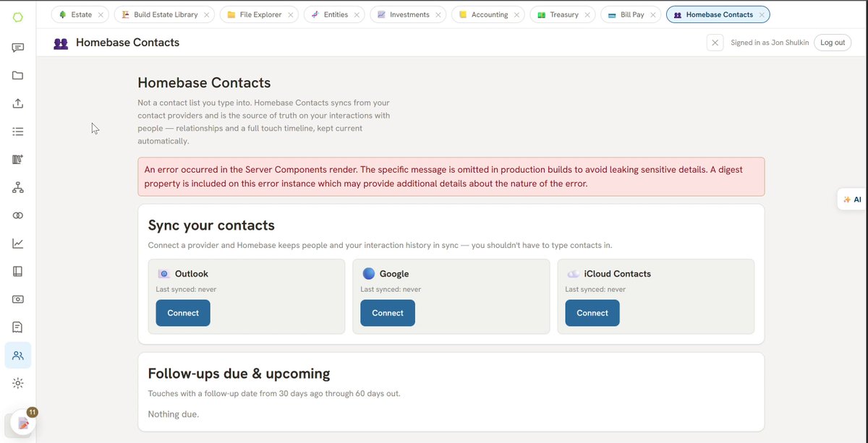Connect iCloud Contacts provider
The height and width of the screenshot is (443, 868).
(x=592, y=313)
